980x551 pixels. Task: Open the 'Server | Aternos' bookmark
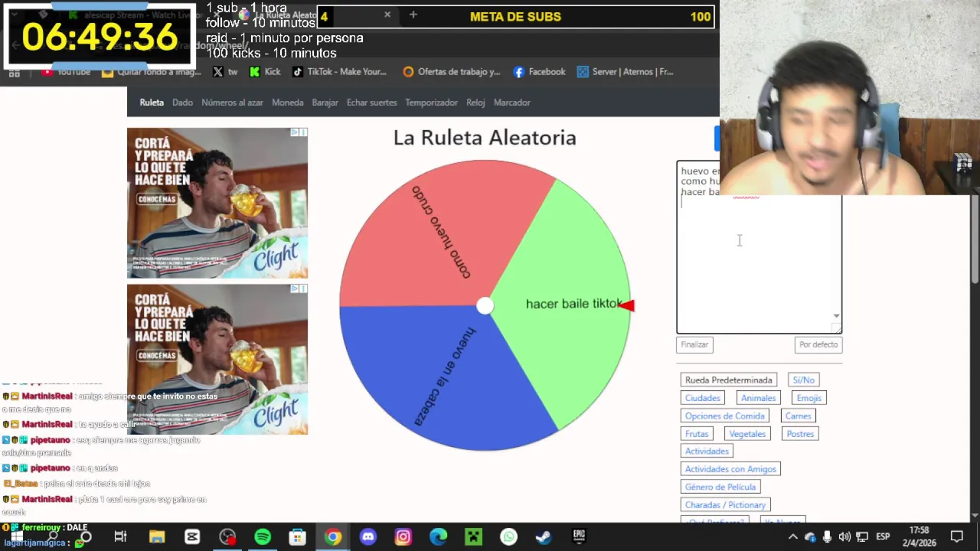tap(625, 72)
